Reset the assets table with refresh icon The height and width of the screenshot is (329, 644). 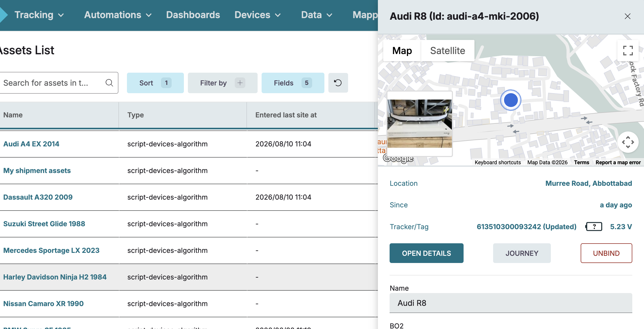338,83
